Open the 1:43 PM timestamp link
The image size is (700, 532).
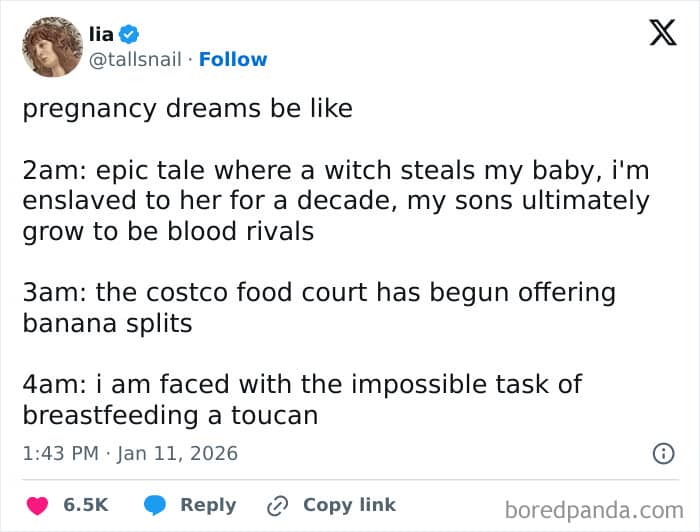pyautogui.click(x=60, y=453)
